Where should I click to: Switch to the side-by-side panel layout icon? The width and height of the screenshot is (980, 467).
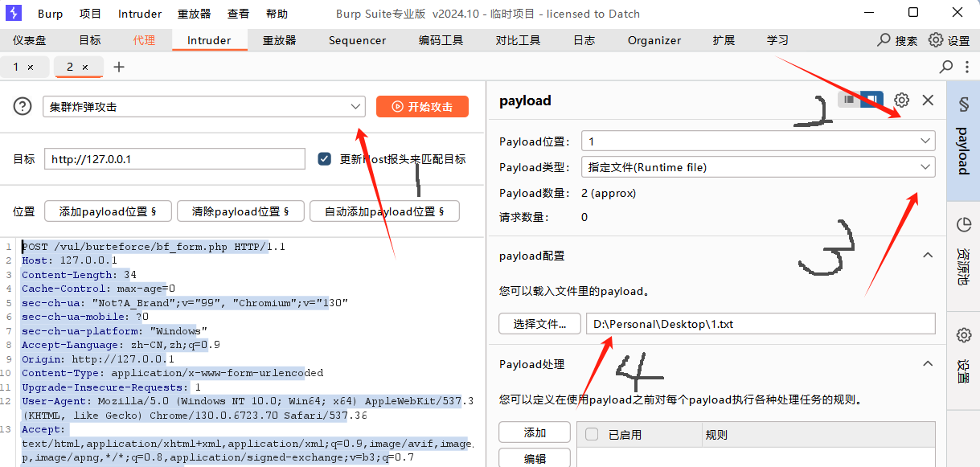871,99
